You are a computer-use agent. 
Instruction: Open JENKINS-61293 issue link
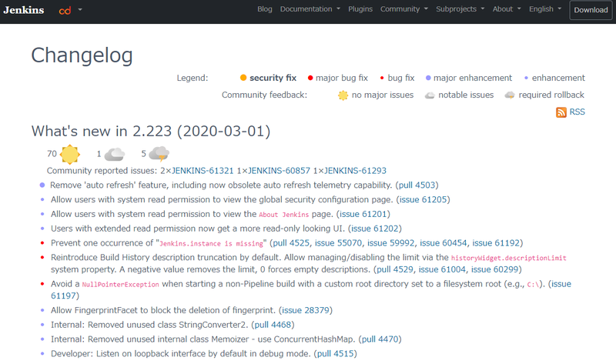(355, 171)
